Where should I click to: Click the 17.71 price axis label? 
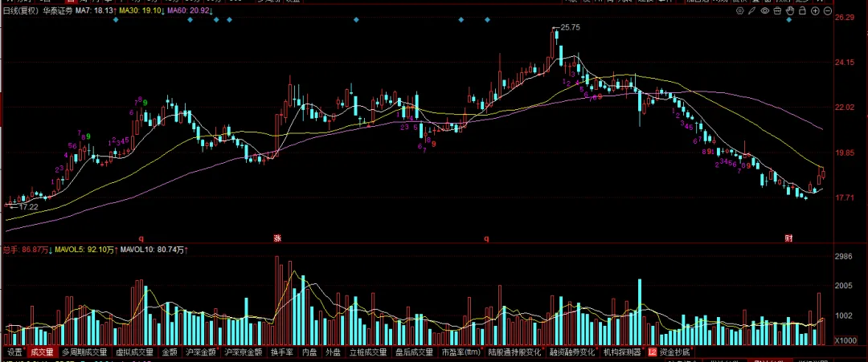pos(844,197)
